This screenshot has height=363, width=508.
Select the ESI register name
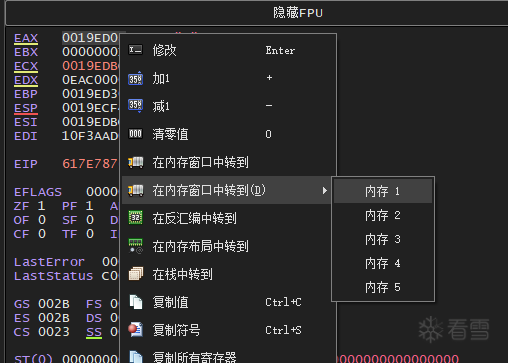26,122
